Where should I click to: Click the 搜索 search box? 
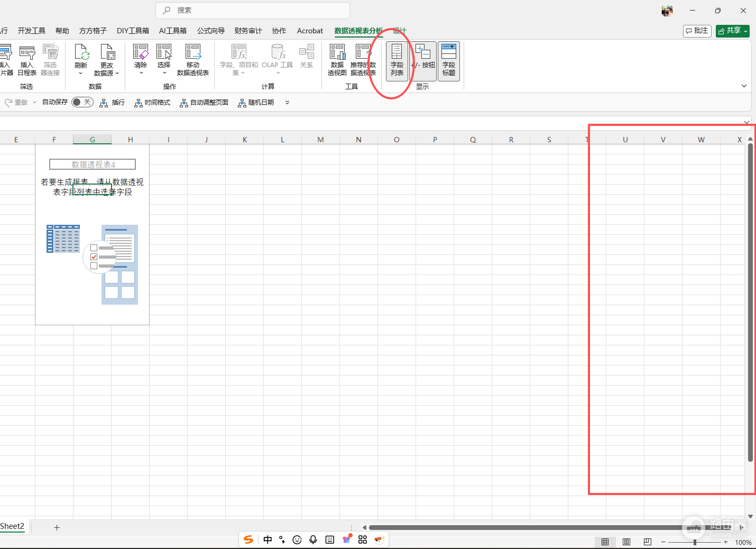(x=253, y=10)
